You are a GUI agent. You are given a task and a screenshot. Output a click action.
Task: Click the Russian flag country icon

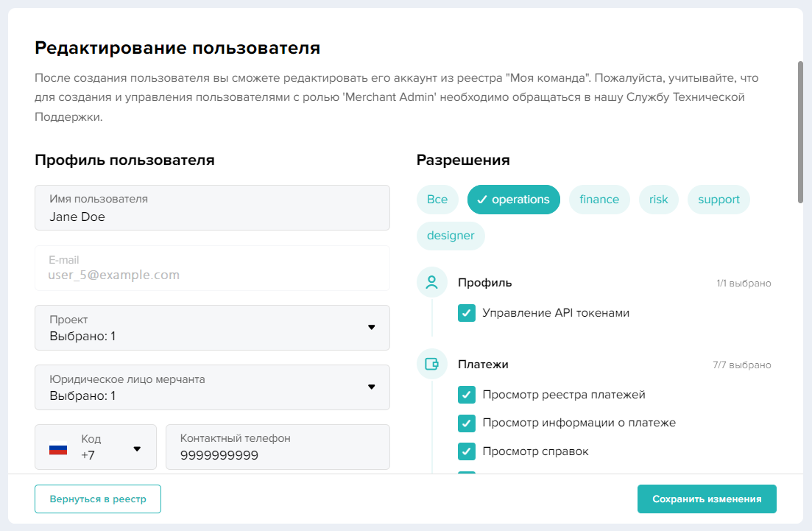pos(58,448)
